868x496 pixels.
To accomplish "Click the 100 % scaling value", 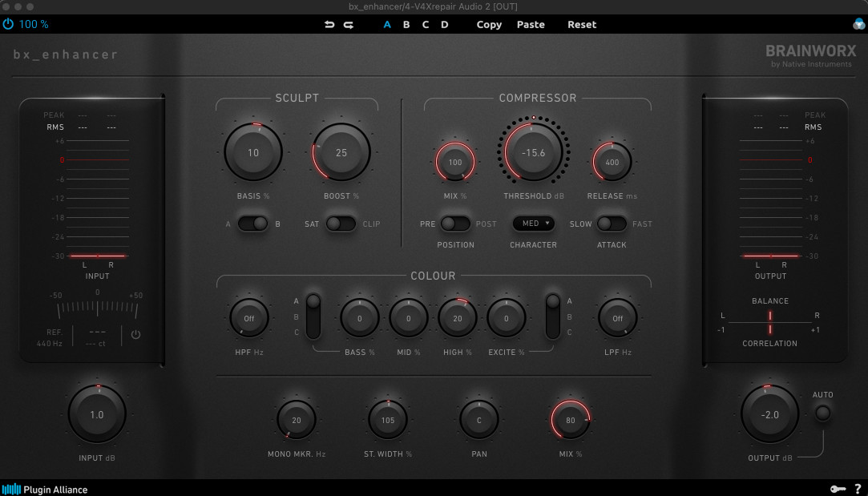I will [34, 24].
